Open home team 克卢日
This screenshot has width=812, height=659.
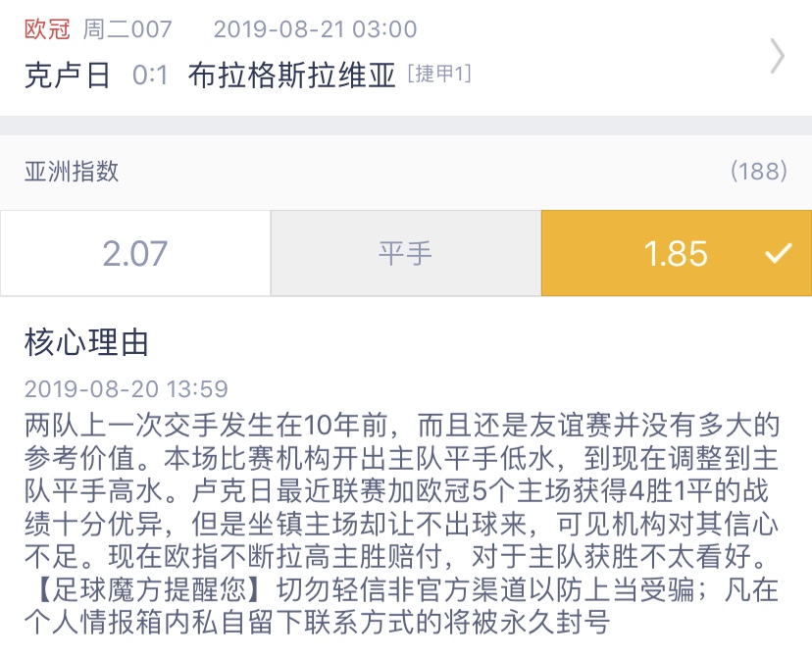click(68, 76)
